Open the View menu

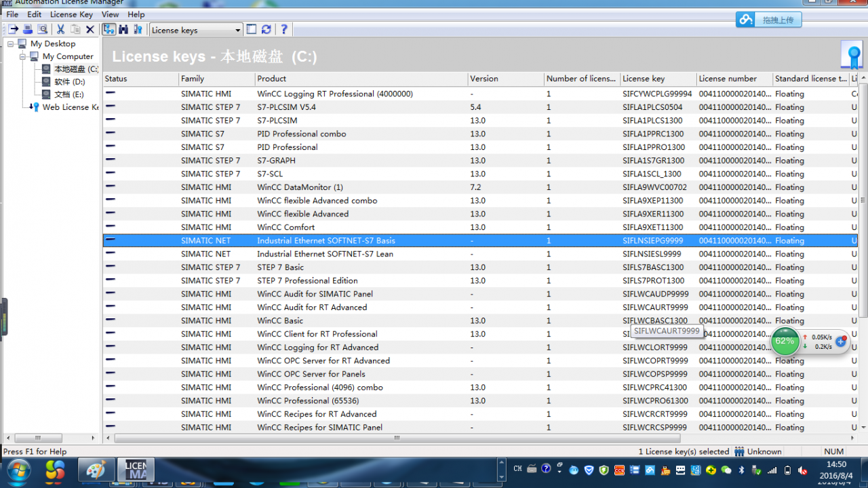point(110,14)
